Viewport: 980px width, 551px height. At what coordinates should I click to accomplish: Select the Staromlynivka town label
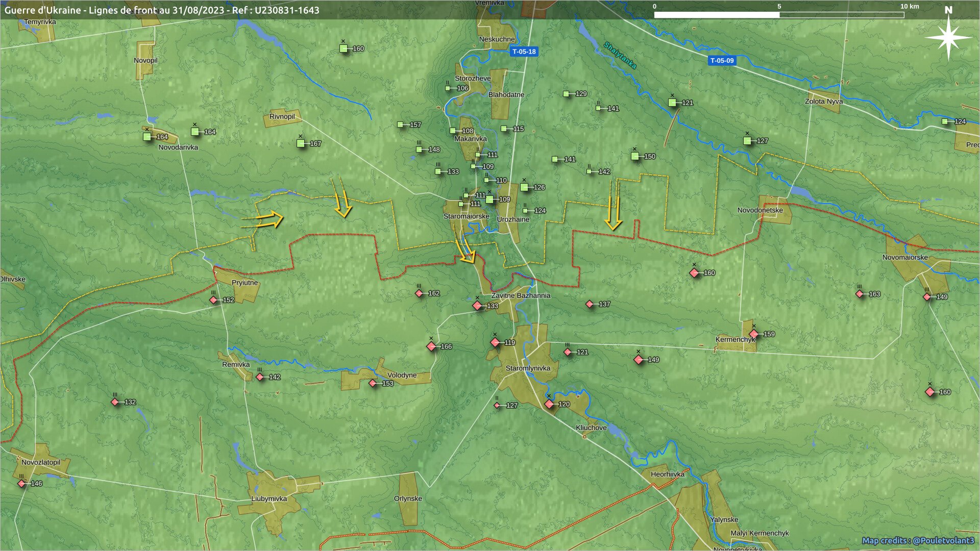[x=528, y=368]
